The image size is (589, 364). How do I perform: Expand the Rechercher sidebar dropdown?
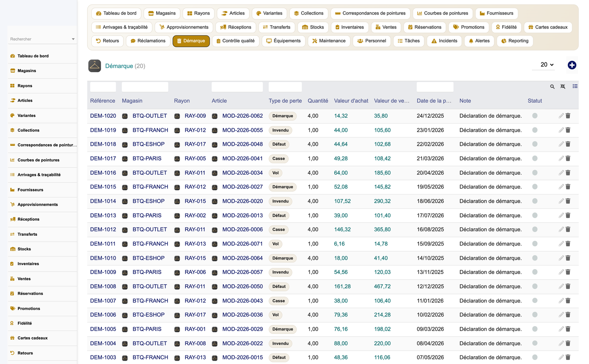42,39
